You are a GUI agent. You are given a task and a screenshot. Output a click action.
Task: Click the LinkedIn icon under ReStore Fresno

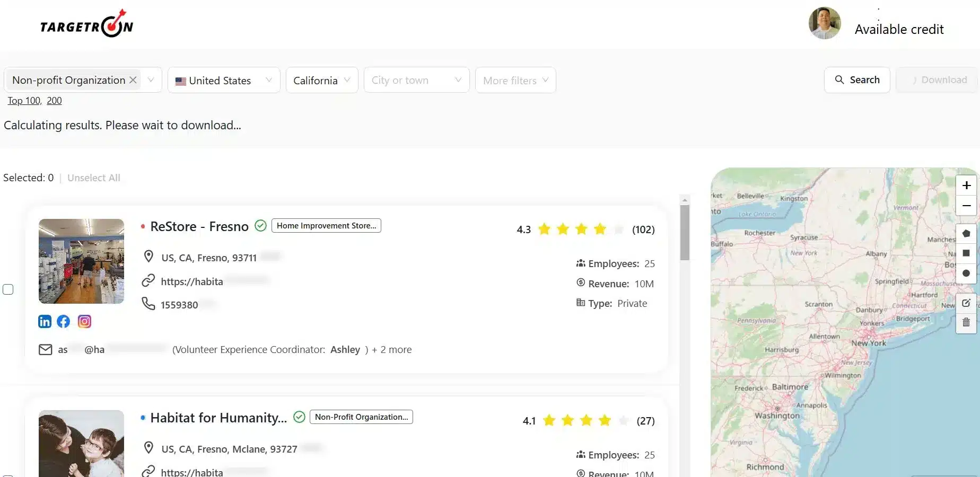[x=45, y=321]
